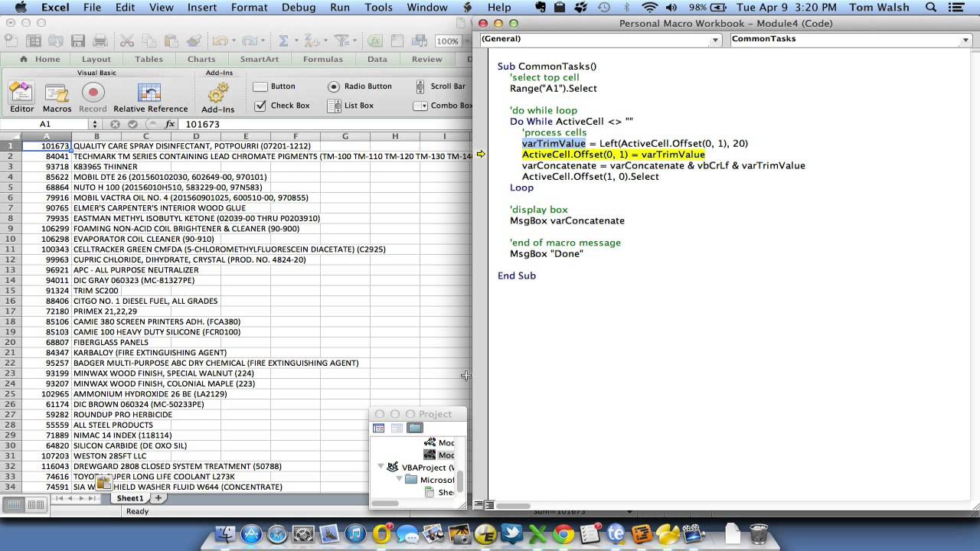Click the Print icon in Excel toolbar
Screen dimensions: 980x551
point(99,41)
